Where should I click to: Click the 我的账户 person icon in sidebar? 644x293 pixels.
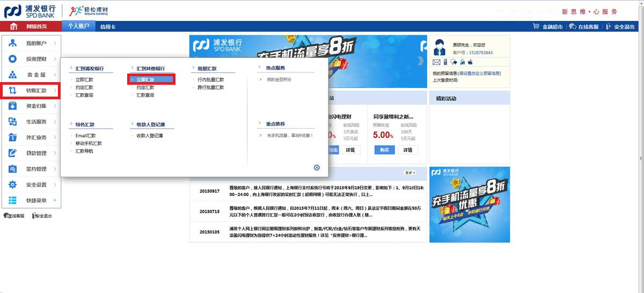(x=13, y=43)
